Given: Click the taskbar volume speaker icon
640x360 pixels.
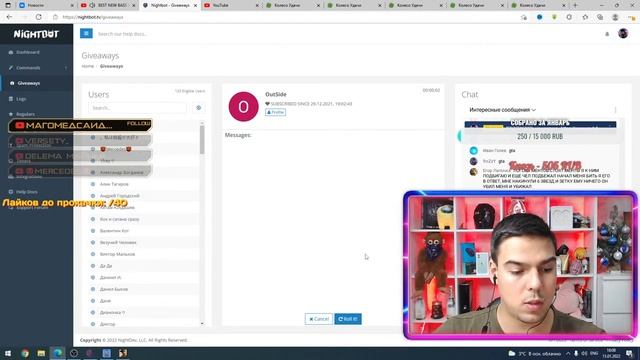Looking at the screenshot, I should pyautogui.click(x=584, y=353).
